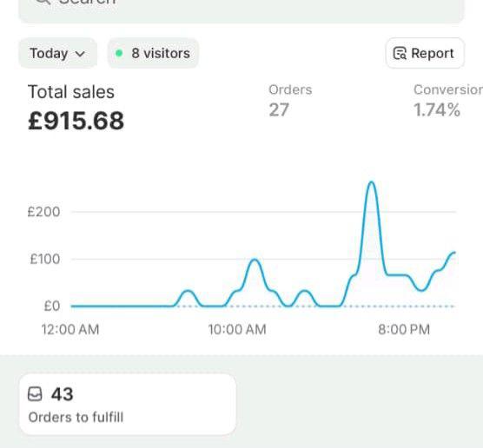View the Conversion rate metric
Screen dimensions: 483x448
tap(448, 101)
